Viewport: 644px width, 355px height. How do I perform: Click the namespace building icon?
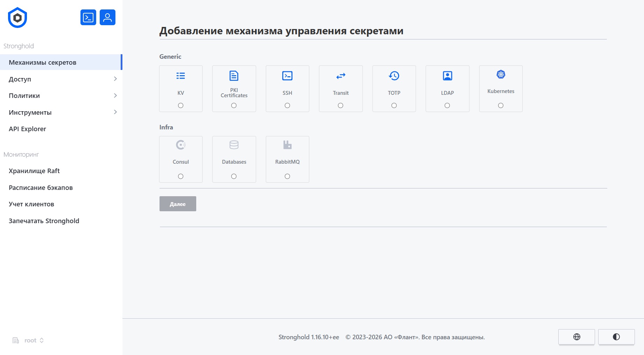click(x=16, y=340)
